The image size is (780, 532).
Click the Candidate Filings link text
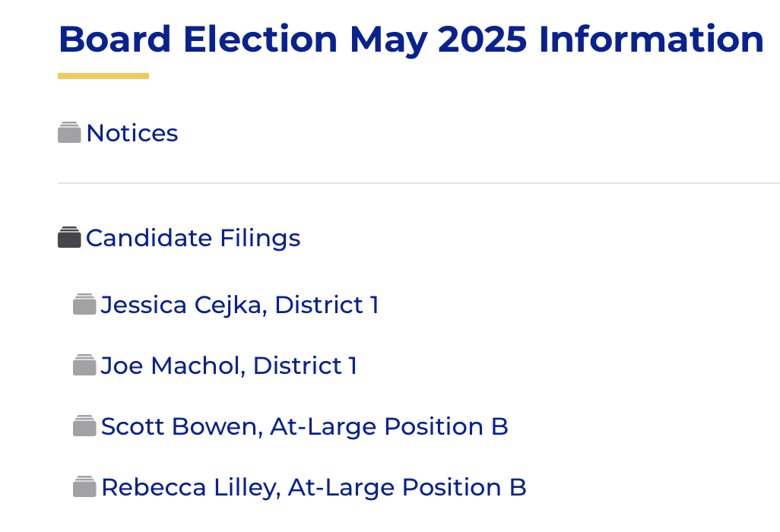pyautogui.click(x=193, y=238)
